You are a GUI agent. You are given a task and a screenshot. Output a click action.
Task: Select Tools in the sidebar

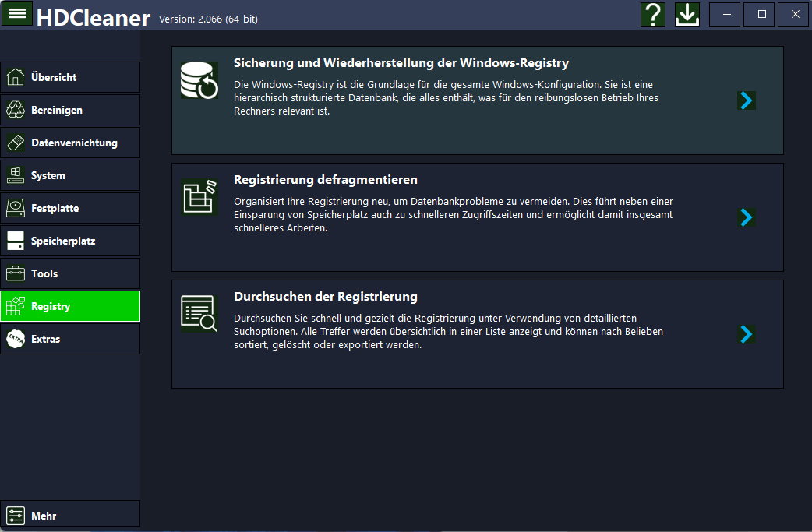pyautogui.click(x=70, y=273)
